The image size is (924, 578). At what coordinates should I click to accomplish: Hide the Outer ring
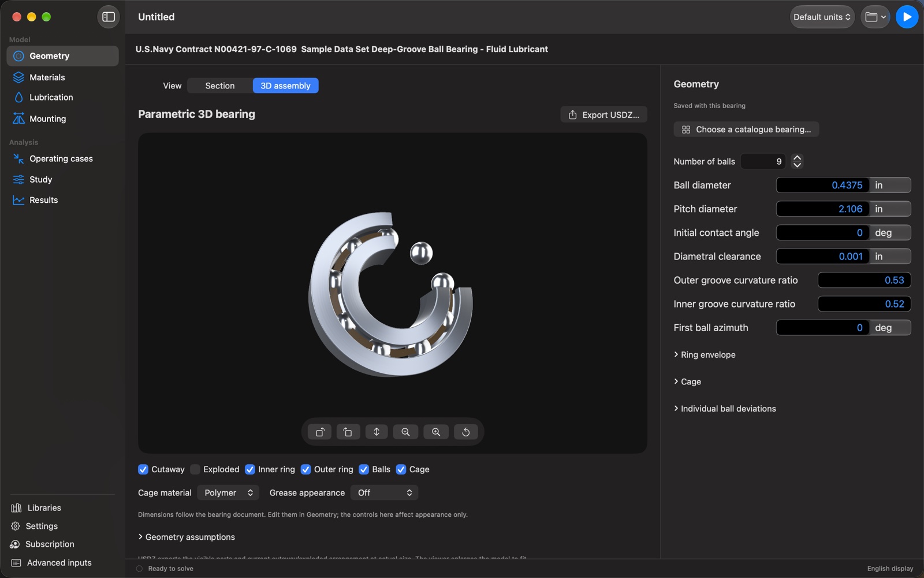(306, 469)
